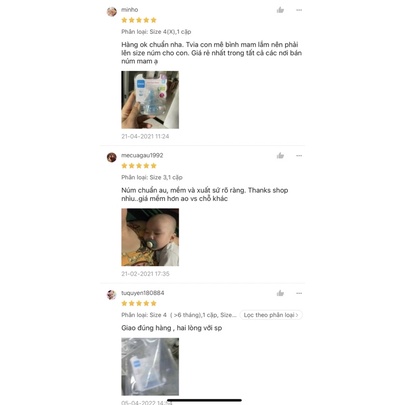Tap tuquyen180884's five-star rating
The width and height of the screenshot is (405, 405).
pos(139,303)
